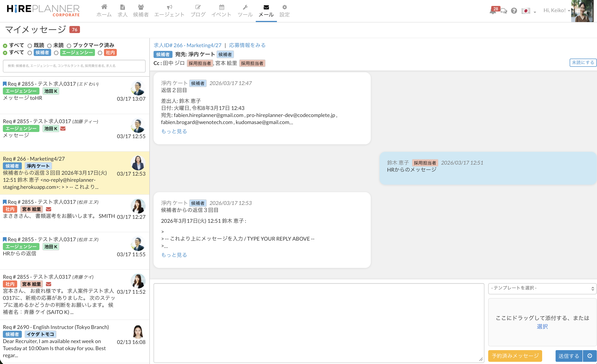Click the message search input field
This screenshot has width=597, height=364.
(x=74, y=66)
